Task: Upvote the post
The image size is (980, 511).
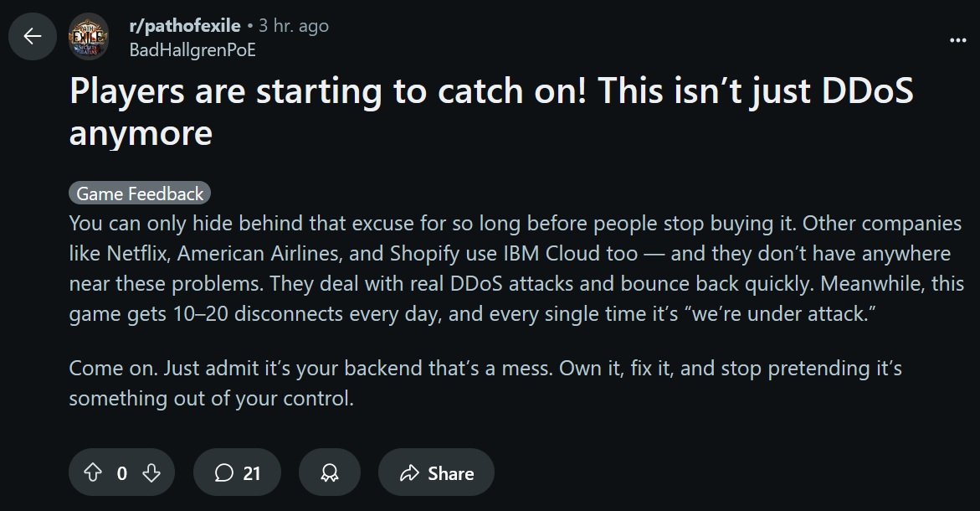Action: [x=93, y=472]
